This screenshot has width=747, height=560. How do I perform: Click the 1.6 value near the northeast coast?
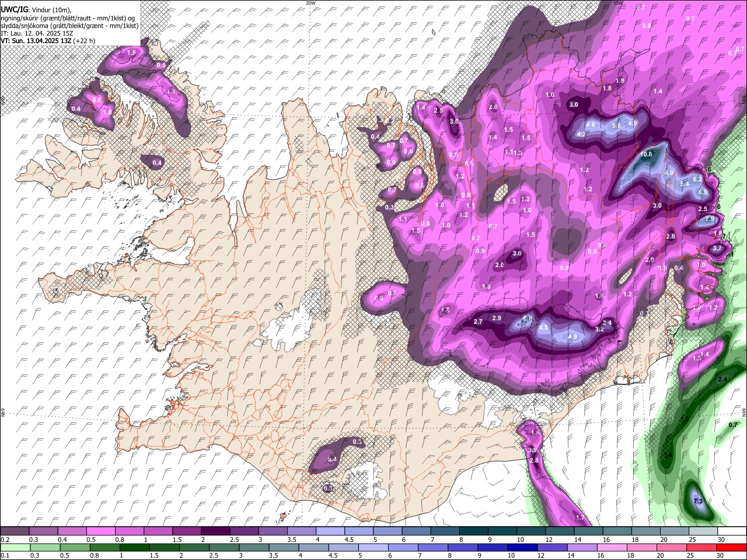pos(550,94)
